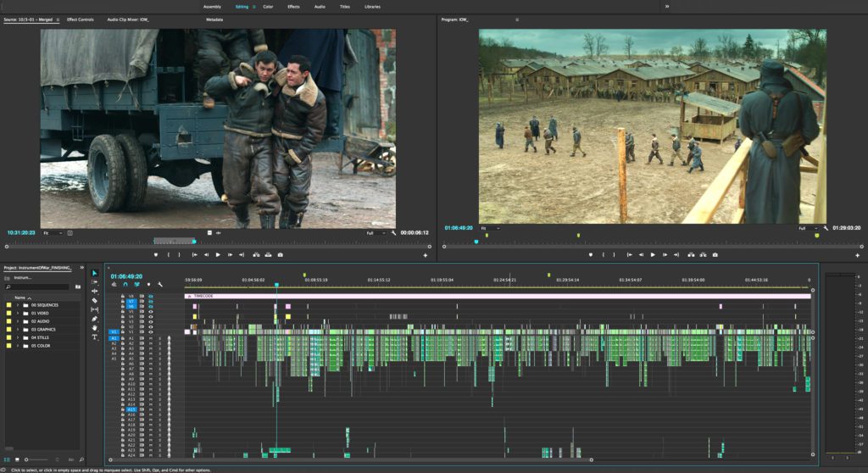
Task: Open Source monitor button editor plus
Action: pyautogui.click(x=426, y=255)
